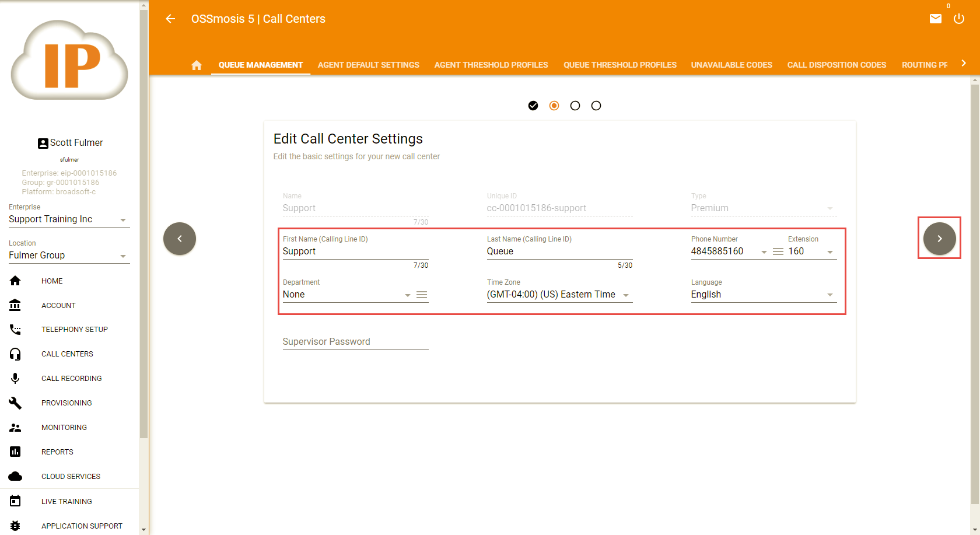Open Unavailable Codes tab
980x535 pixels.
point(731,65)
